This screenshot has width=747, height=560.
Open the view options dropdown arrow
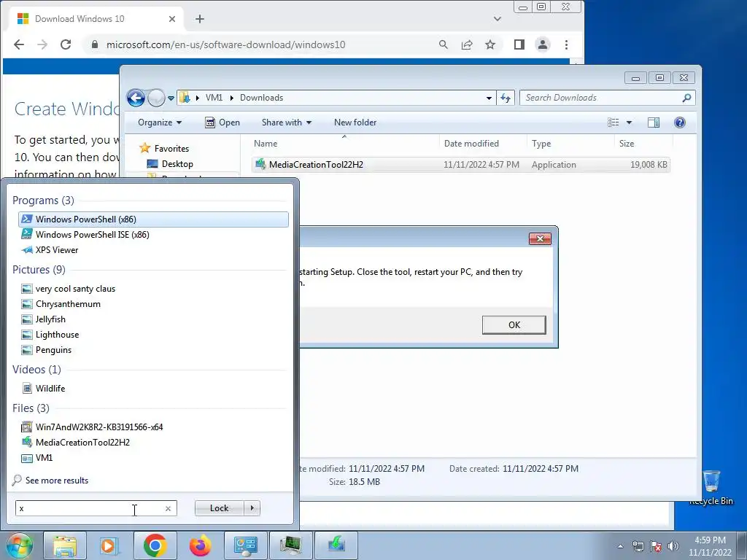tap(629, 122)
